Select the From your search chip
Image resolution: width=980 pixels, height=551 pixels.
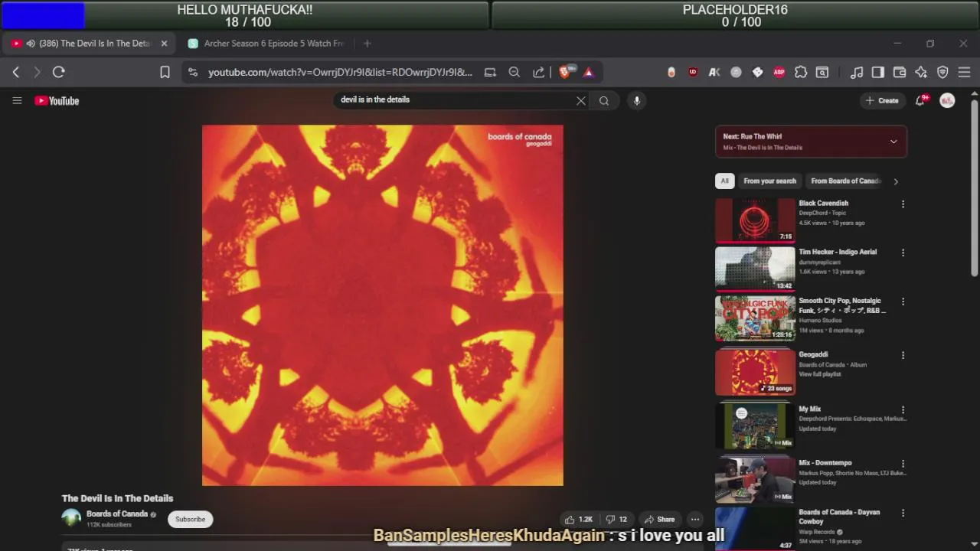coord(769,181)
